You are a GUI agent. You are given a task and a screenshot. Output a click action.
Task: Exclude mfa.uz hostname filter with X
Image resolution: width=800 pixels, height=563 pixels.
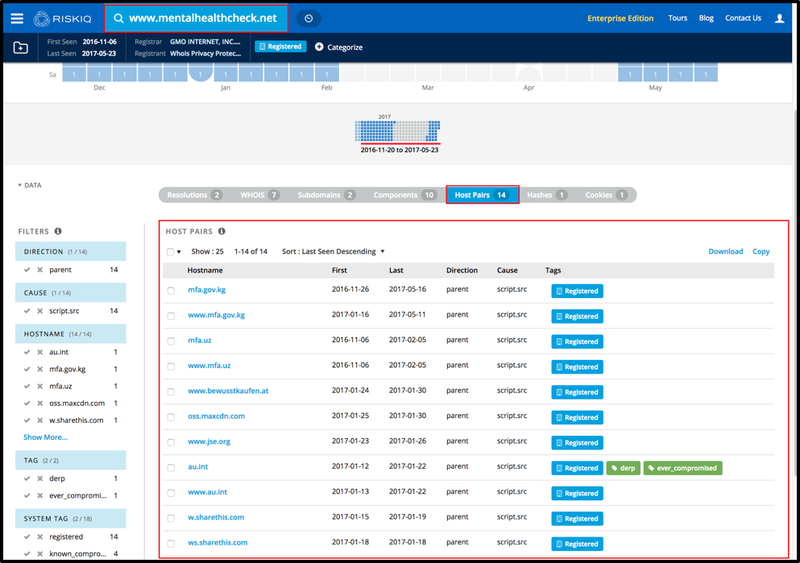coord(40,386)
